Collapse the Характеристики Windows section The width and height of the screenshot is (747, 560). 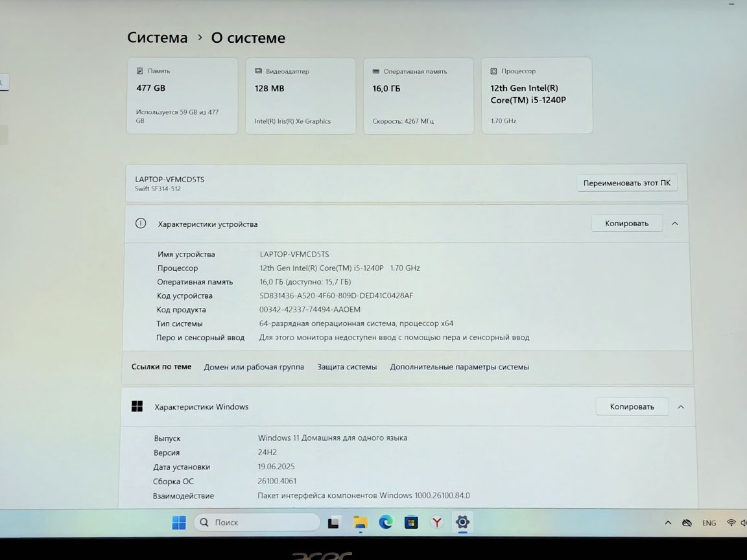tap(681, 406)
